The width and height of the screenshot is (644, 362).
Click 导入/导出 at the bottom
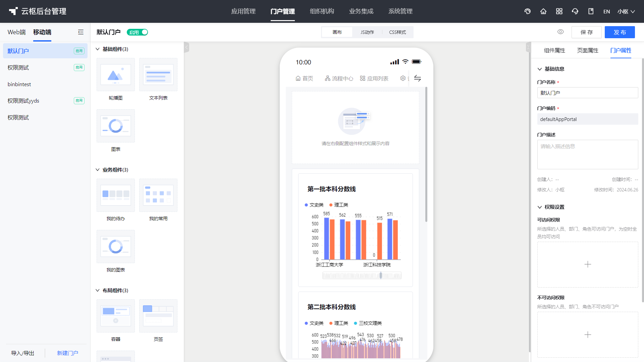point(22,353)
